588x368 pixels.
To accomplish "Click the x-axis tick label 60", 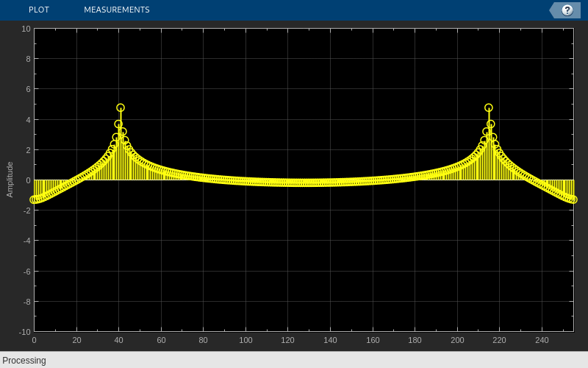I will click(161, 340).
